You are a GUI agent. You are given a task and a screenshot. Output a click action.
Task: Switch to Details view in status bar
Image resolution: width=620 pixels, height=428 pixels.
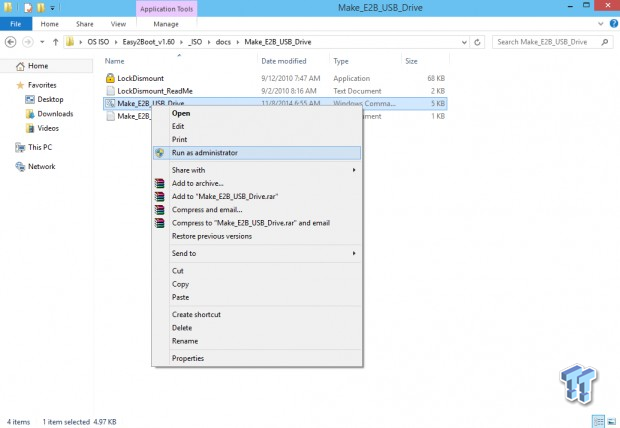pos(598,421)
